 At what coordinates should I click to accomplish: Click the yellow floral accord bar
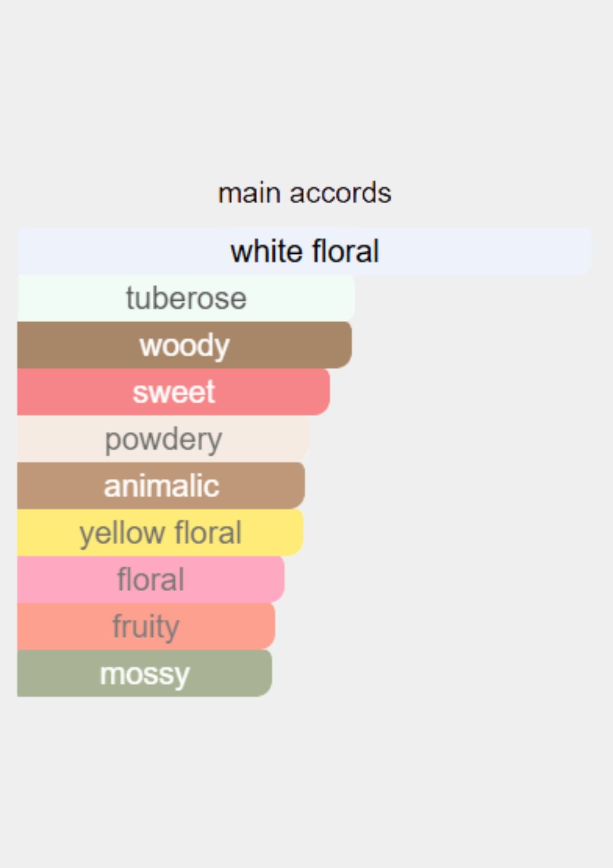(x=160, y=533)
